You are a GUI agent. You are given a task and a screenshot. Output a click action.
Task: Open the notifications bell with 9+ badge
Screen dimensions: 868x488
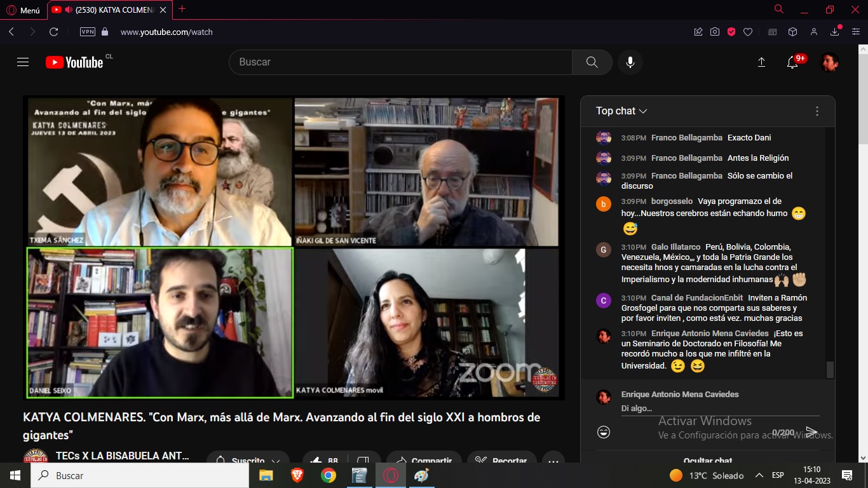(x=793, y=62)
